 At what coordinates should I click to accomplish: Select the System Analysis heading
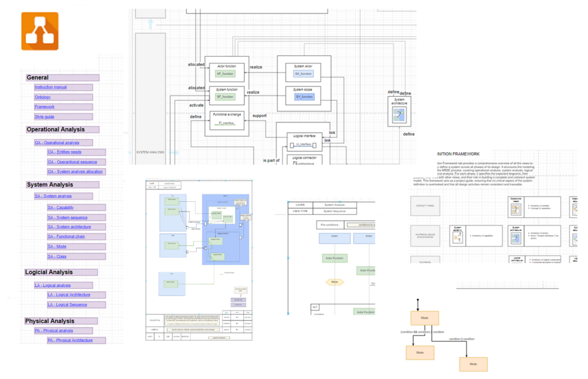tap(62, 185)
